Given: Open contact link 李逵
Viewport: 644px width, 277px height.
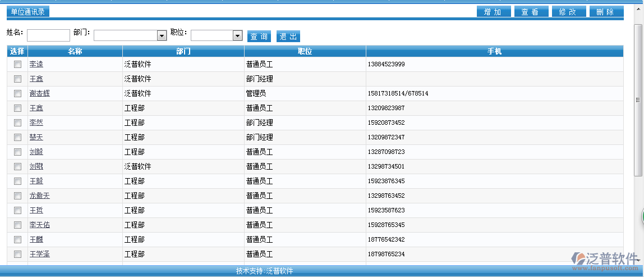Looking at the screenshot, I should click(36, 64).
